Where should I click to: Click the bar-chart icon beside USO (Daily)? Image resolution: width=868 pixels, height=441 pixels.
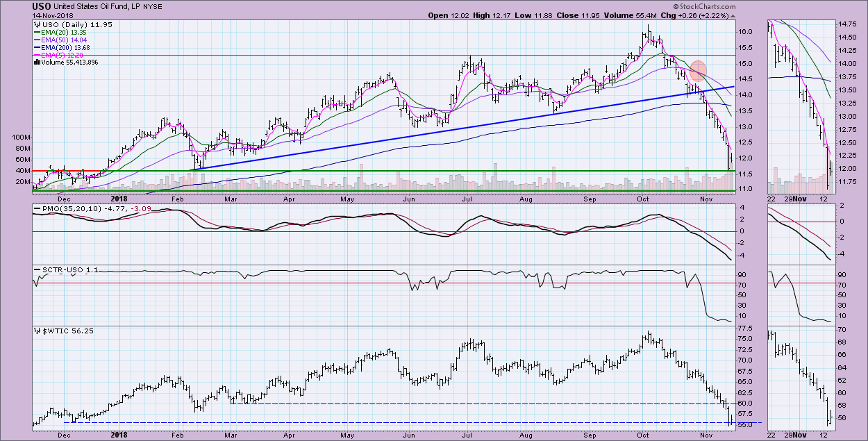[x=35, y=24]
